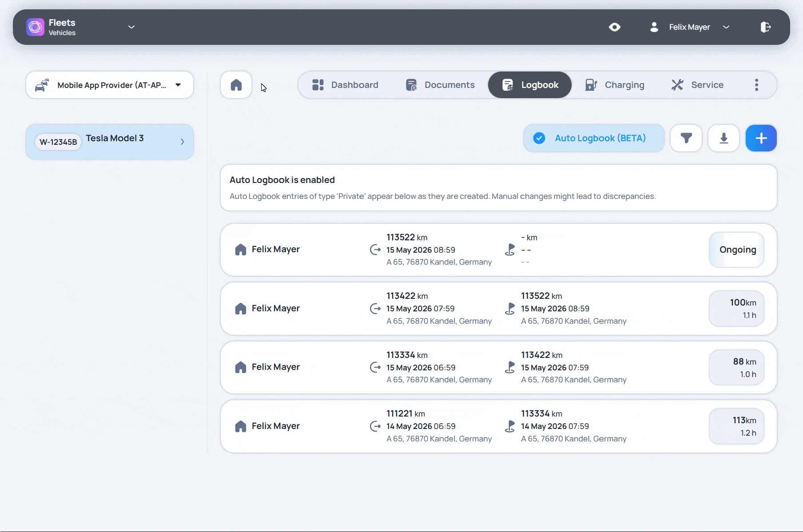Click the Dashboard grid icon
Viewport: 803px width, 532px height.
tap(318, 85)
